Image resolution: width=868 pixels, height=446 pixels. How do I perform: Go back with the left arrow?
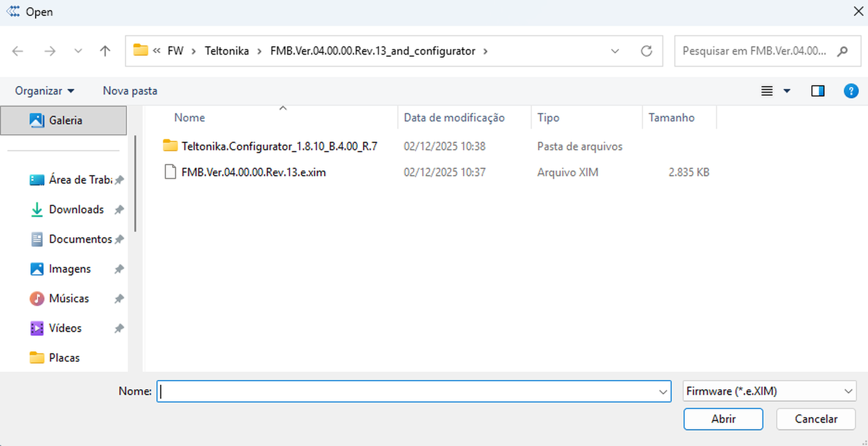pos(18,51)
